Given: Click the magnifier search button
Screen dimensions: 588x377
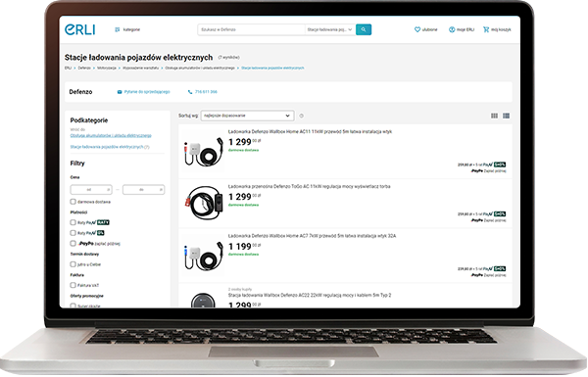Looking at the screenshot, I should (x=364, y=29).
